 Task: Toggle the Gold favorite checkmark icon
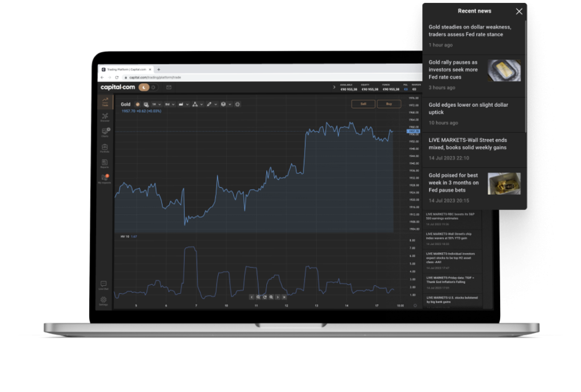click(137, 104)
